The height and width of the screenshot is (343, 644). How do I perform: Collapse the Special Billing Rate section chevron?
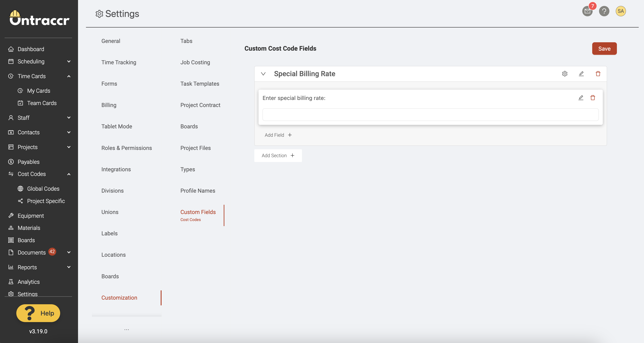(x=263, y=74)
